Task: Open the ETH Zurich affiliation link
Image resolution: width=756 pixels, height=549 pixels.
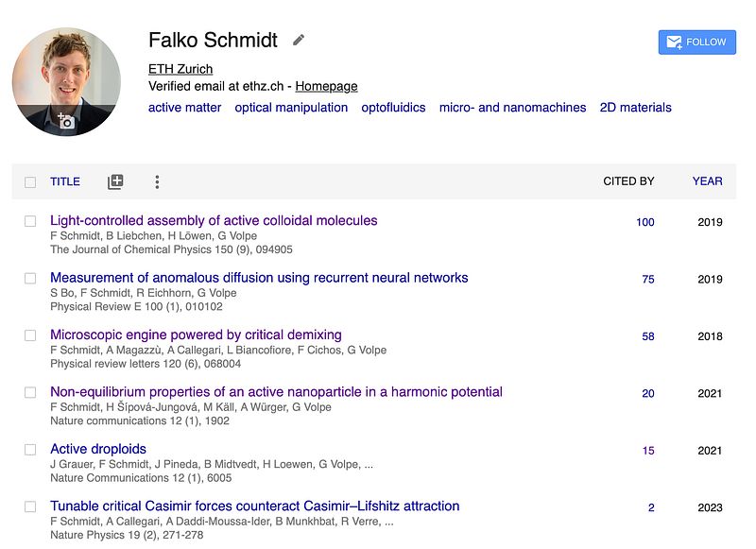Action: 180,69
